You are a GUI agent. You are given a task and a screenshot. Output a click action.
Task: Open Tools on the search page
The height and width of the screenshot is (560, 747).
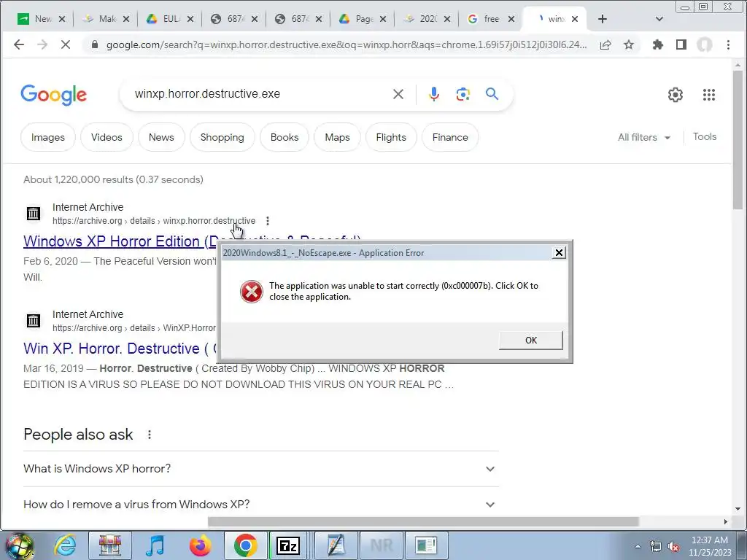tap(705, 136)
